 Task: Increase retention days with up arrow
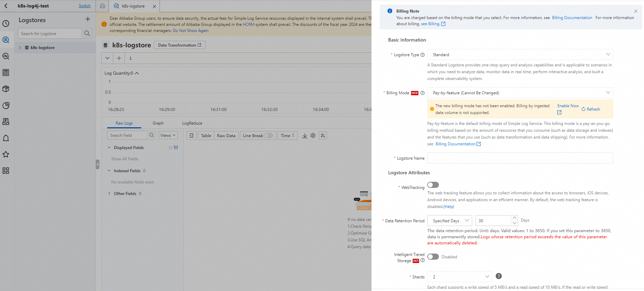coord(514,218)
